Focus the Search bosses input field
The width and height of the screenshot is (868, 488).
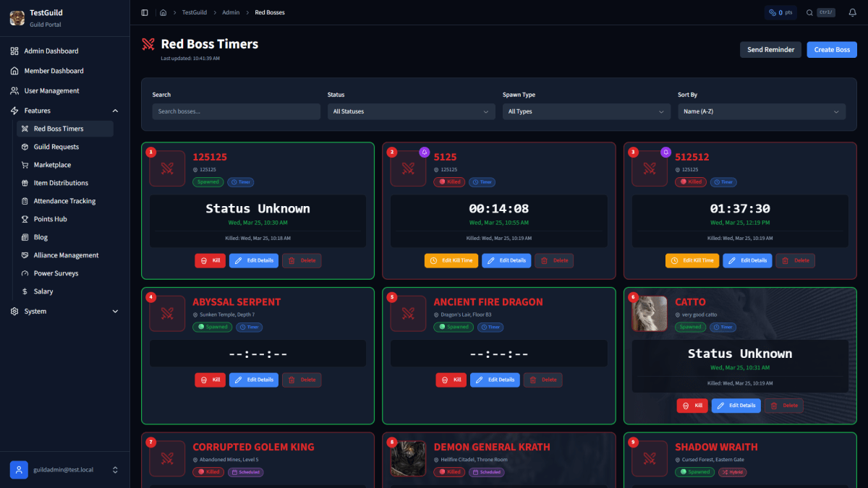pos(236,111)
